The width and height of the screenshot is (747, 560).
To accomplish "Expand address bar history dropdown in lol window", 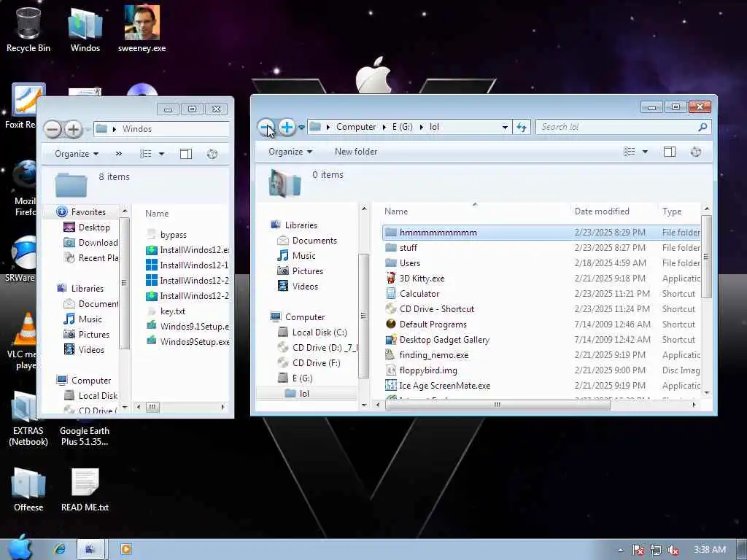I will pyautogui.click(x=505, y=127).
